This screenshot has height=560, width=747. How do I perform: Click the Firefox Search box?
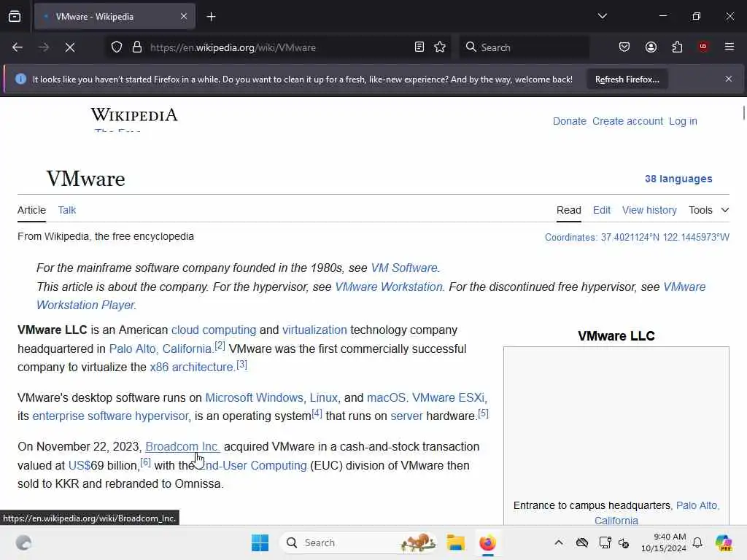tap(524, 47)
